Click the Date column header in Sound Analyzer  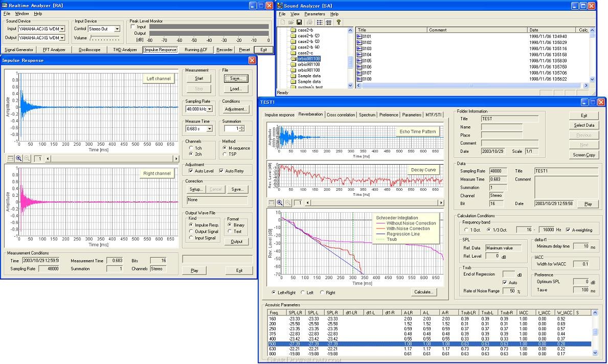(x=551, y=30)
